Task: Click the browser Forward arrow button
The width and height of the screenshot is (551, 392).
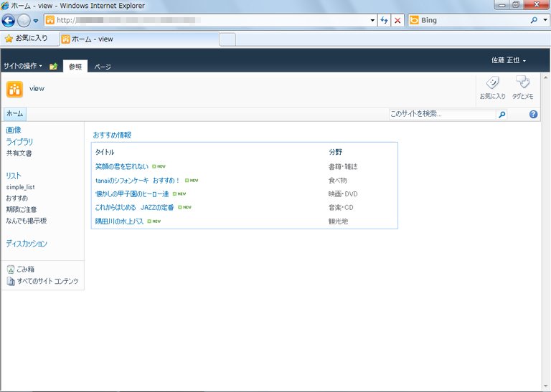Action: 24,21
